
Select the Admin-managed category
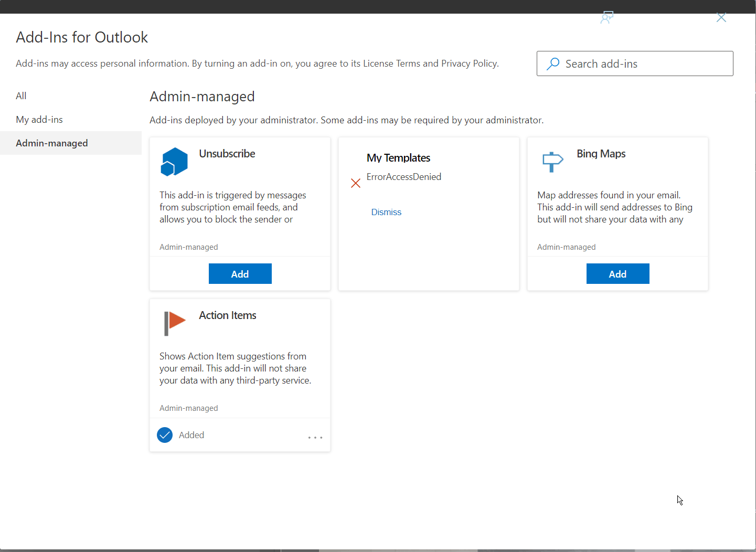pyautogui.click(x=71, y=143)
